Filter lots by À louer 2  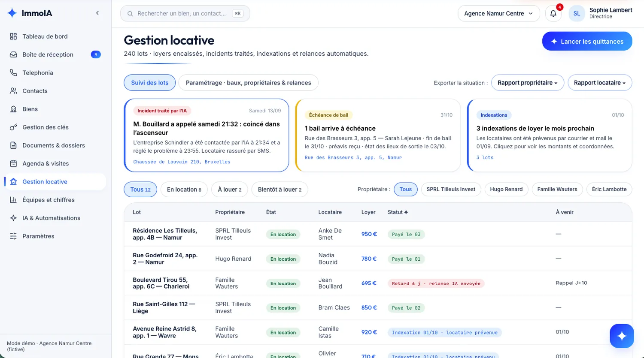pyautogui.click(x=230, y=190)
